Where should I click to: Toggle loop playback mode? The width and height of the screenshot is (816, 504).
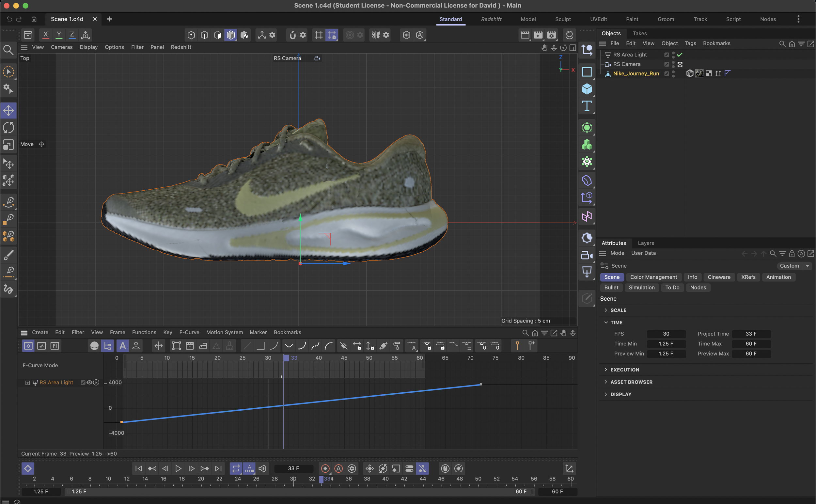pyautogui.click(x=236, y=469)
